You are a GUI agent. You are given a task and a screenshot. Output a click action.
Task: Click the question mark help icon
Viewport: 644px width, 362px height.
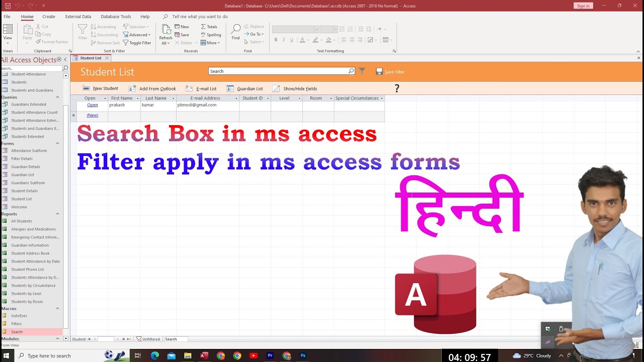(397, 88)
